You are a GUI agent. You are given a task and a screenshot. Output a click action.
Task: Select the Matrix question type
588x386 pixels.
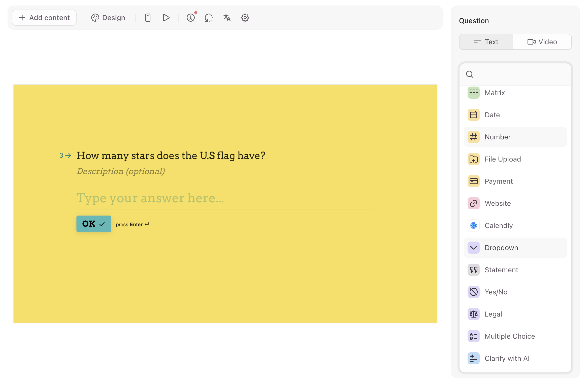(515, 93)
